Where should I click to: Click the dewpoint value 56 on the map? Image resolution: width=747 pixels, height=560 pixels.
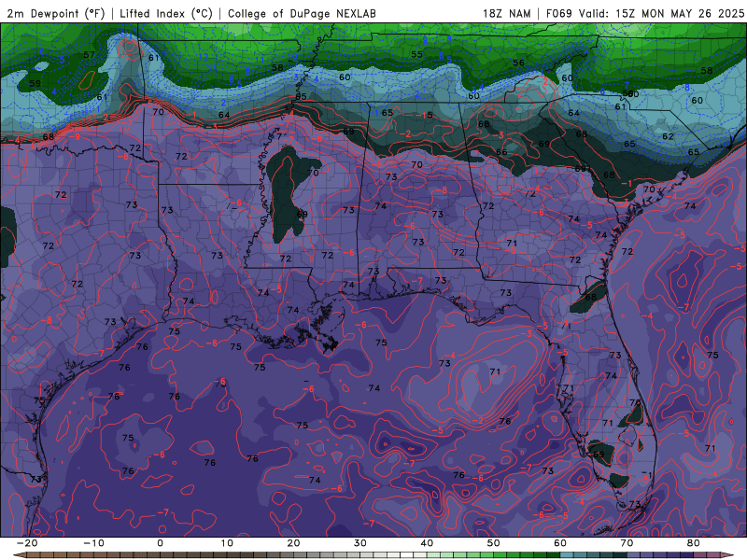coord(518,63)
